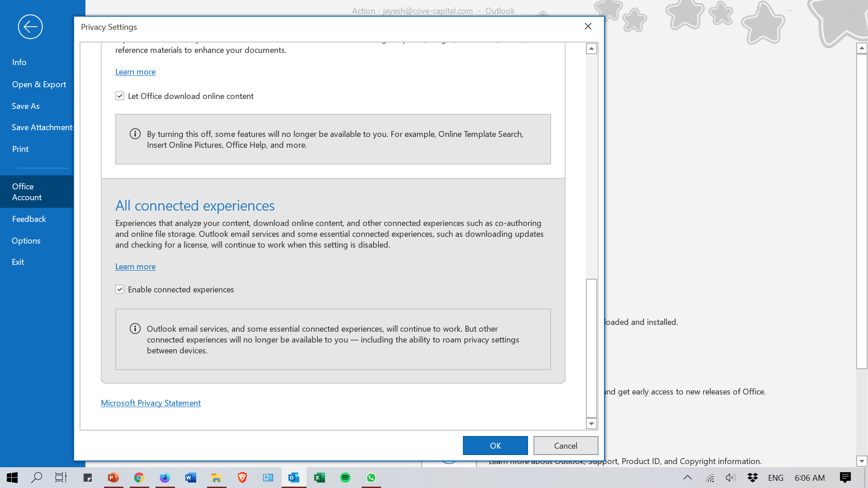Click the Spotify icon in taskbar
Screen dimensions: 868x488
[x=346, y=477]
